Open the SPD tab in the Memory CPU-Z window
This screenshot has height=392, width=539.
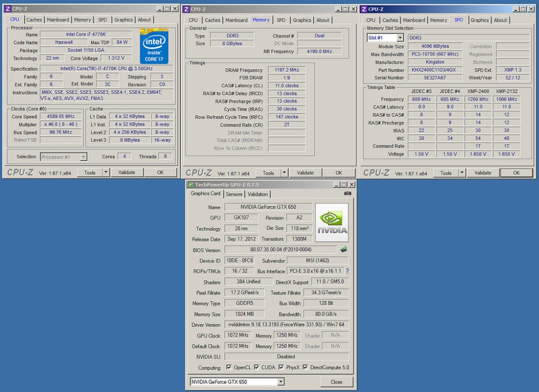[281, 20]
